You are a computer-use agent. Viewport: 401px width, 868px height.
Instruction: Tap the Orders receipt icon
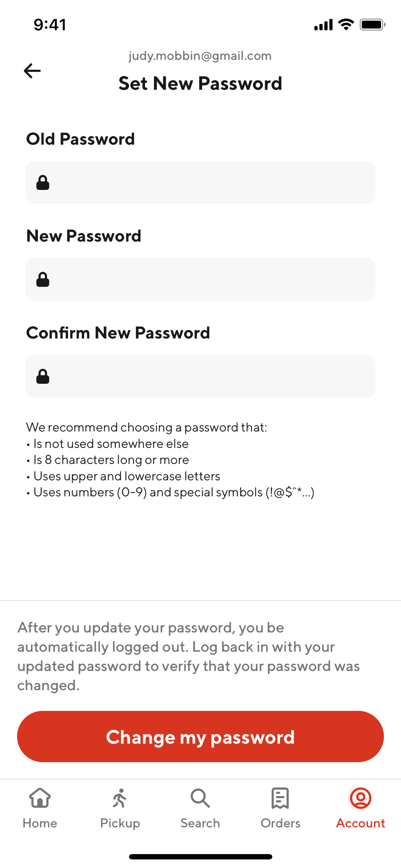(x=280, y=798)
